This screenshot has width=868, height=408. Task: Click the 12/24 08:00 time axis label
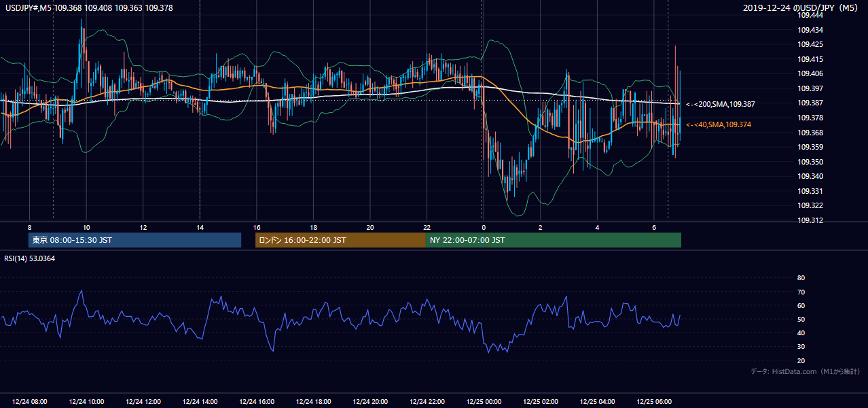click(30, 402)
